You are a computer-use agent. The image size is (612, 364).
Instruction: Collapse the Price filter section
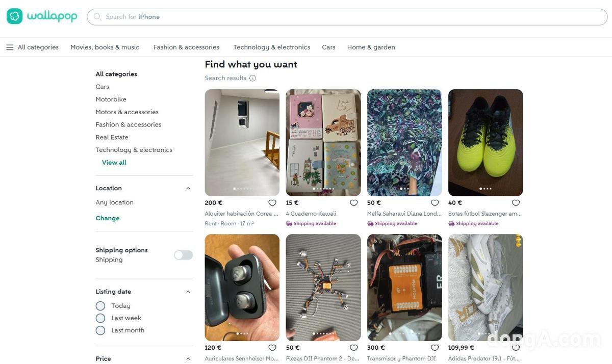coord(188,358)
